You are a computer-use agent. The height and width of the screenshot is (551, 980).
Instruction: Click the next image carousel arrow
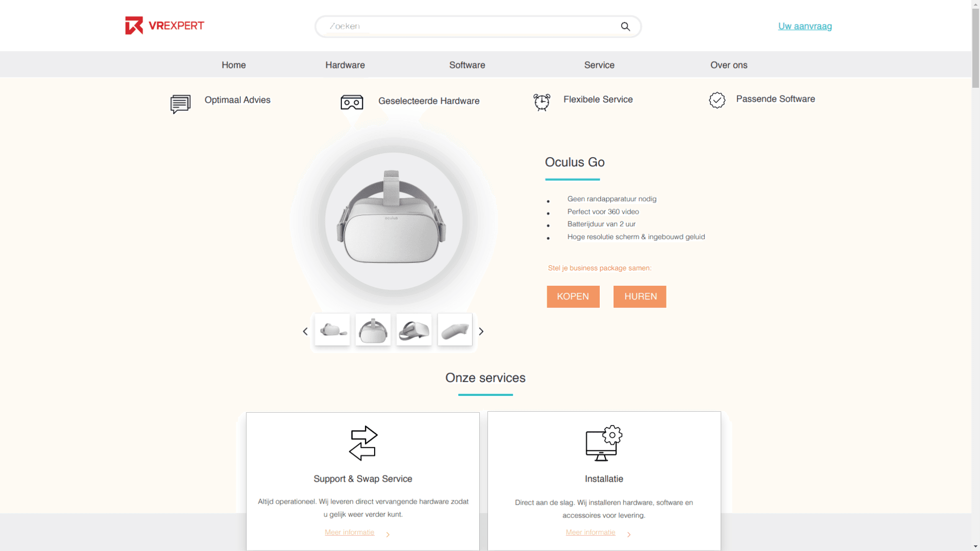[x=481, y=331]
